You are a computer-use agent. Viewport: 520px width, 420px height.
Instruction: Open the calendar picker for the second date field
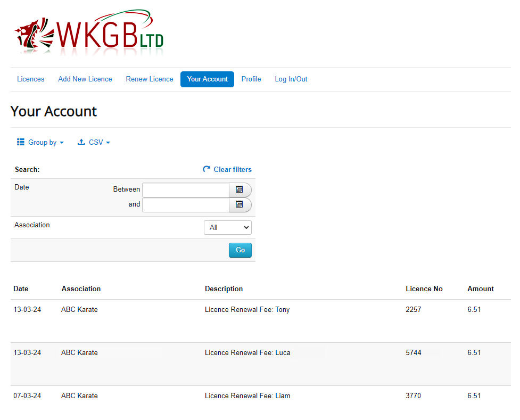[x=240, y=205]
